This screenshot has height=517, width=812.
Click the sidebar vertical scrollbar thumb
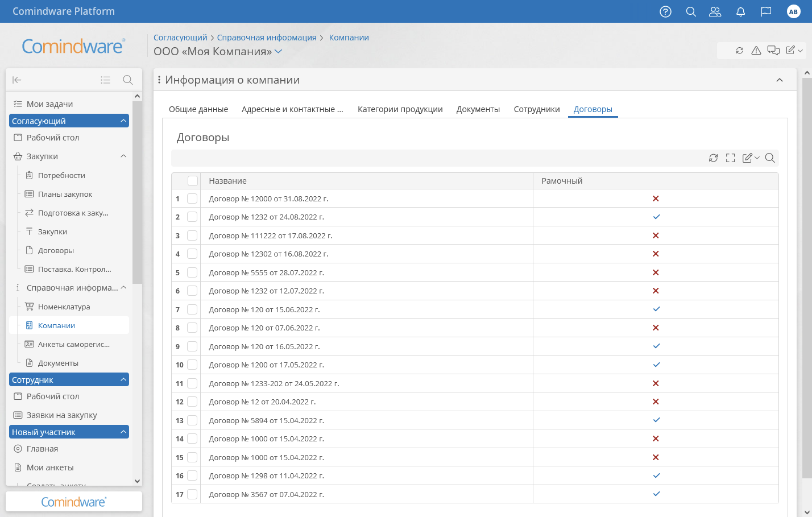click(x=137, y=192)
